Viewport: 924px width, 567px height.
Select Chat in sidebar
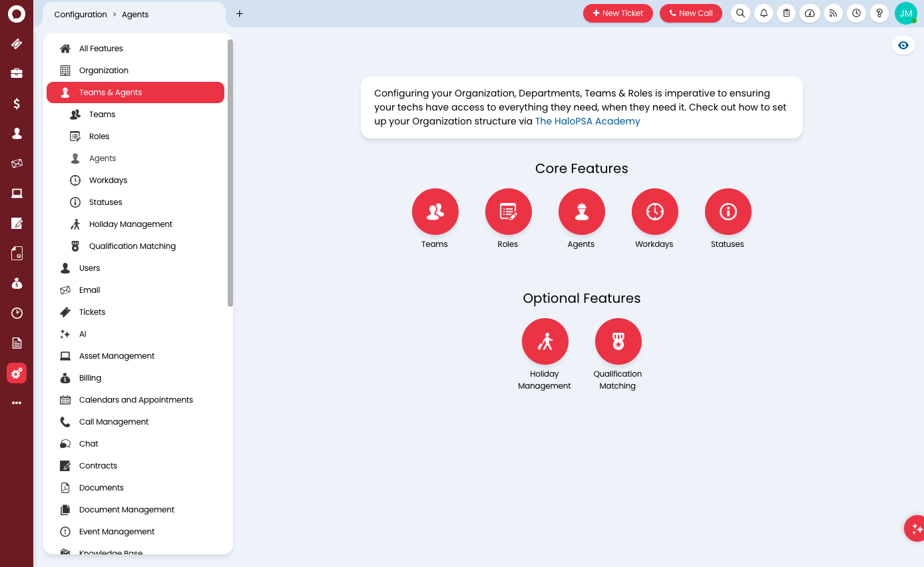pyautogui.click(x=135, y=444)
